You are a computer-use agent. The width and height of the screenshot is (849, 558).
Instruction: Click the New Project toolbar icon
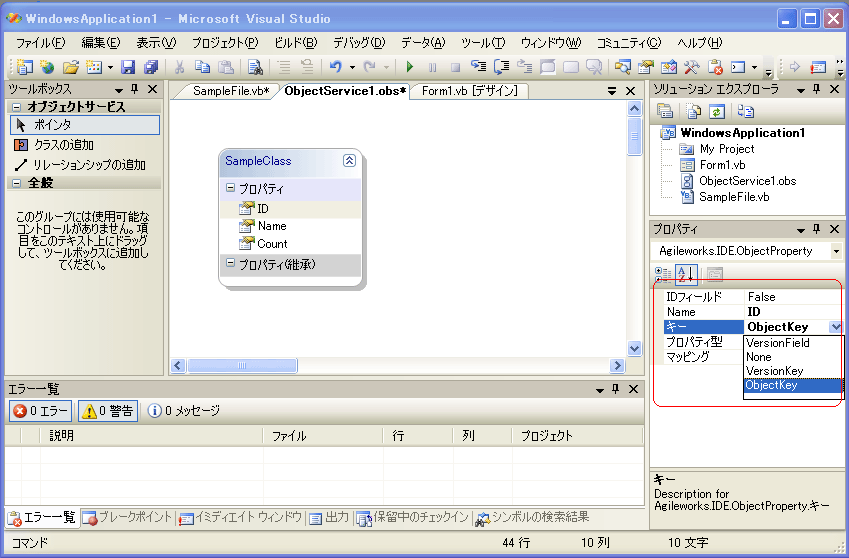pos(25,67)
